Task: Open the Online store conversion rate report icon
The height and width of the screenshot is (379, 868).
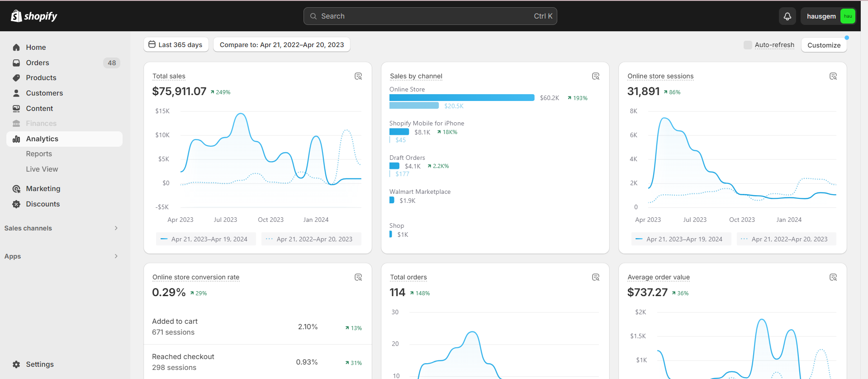Action: 358,277
